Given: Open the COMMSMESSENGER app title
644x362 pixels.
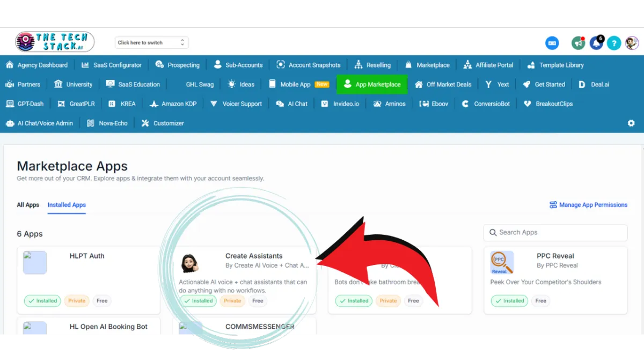Looking at the screenshot, I should (260, 327).
